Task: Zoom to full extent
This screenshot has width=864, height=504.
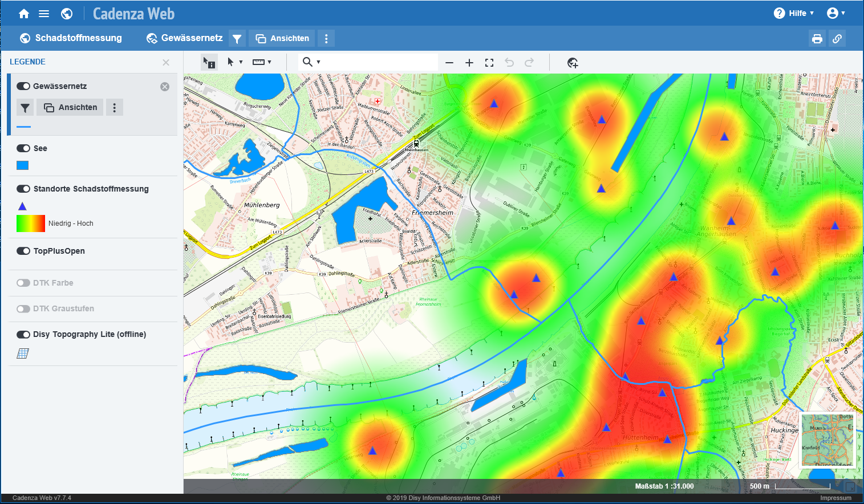Action: point(489,63)
